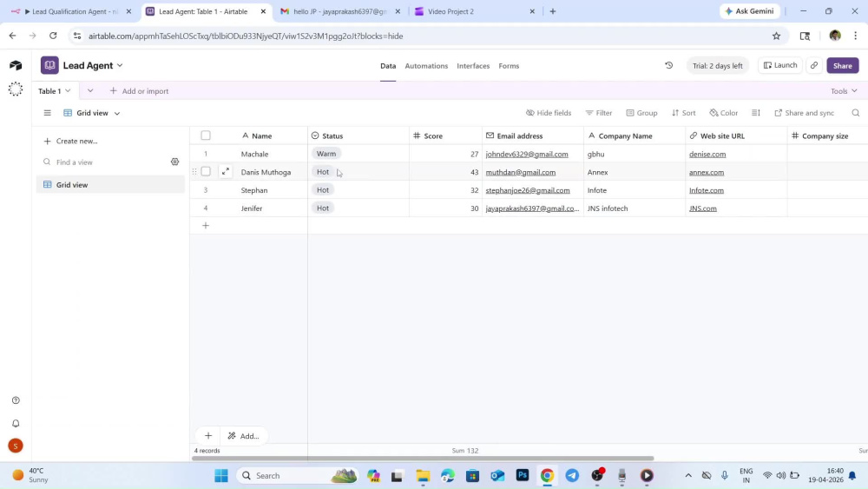Open the Sum 132 summary under the Score column
The height and width of the screenshot is (489, 868).
tap(465, 451)
